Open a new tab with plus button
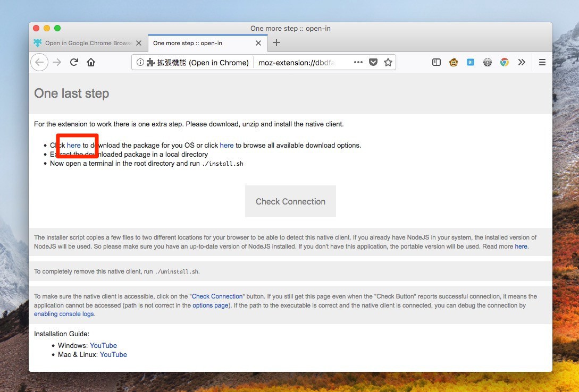The height and width of the screenshot is (392, 579). pos(276,43)
